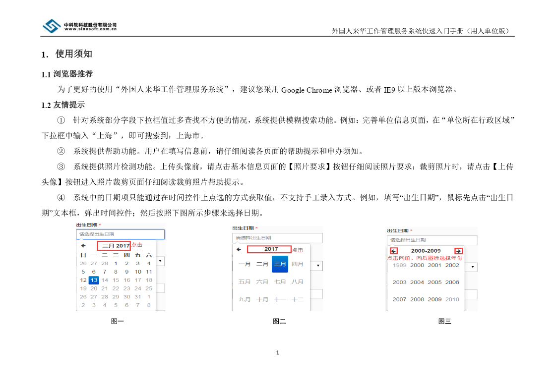Viewport: 555px width, 392px height.
Task: Open the dropdown arrow beside the 图一 calendar
Action: coord(160,261)
